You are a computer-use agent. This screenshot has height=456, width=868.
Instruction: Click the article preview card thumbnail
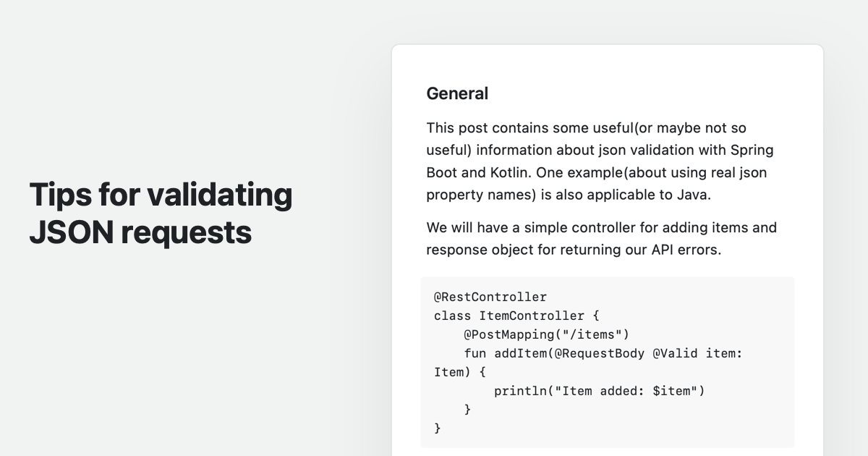(x=608, y=250)
